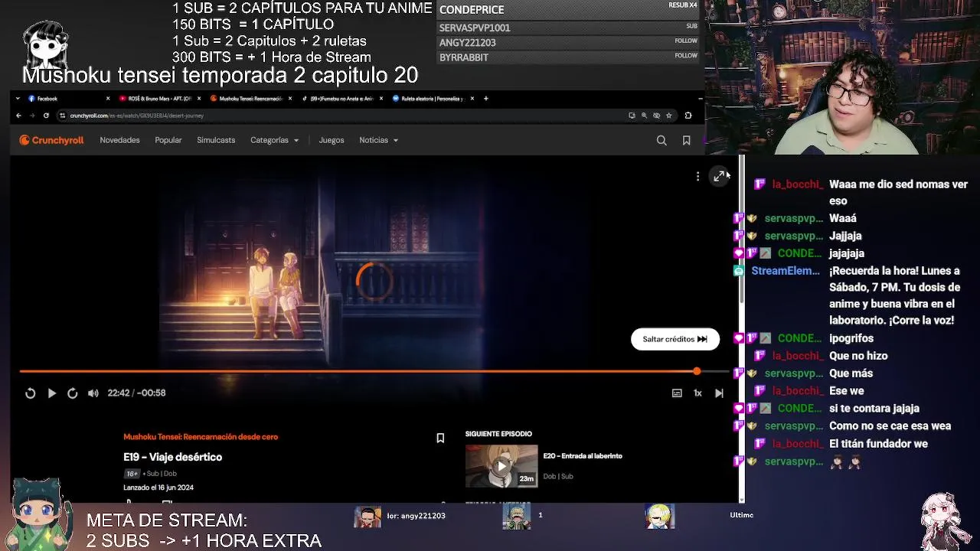This screenshot has height=551, width=980.
Task: Rewind the video with the back-skip icon
Action: pos(30,393)
